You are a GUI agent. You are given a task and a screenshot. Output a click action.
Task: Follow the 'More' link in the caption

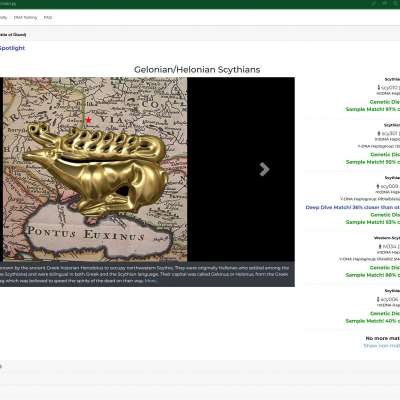coord(150,281)
